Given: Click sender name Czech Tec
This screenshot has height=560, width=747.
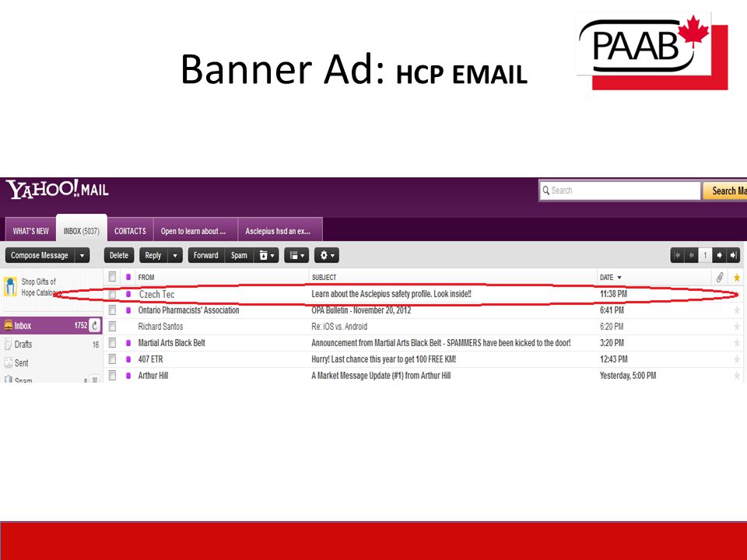Looking at the screenshot, I should (x=156, y=294).
